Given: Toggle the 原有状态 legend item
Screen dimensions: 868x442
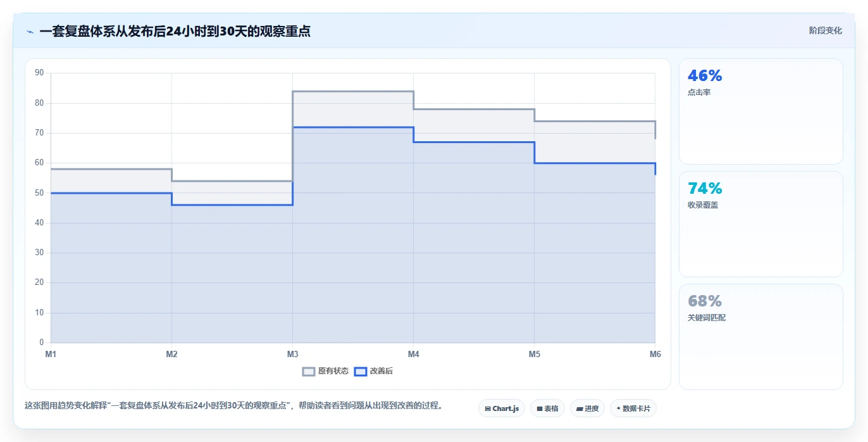Looking at the screenshot, I should tap(326, 371).
